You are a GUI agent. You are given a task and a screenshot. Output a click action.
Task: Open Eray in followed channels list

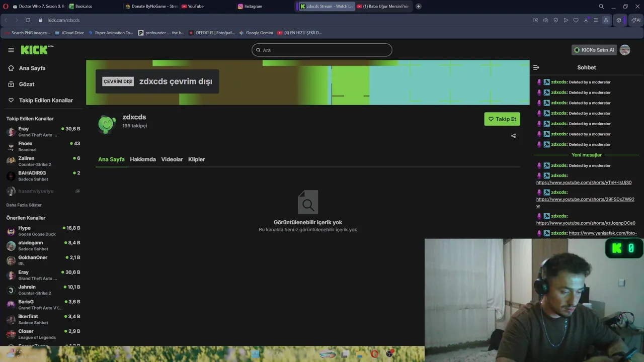point(43,132)
